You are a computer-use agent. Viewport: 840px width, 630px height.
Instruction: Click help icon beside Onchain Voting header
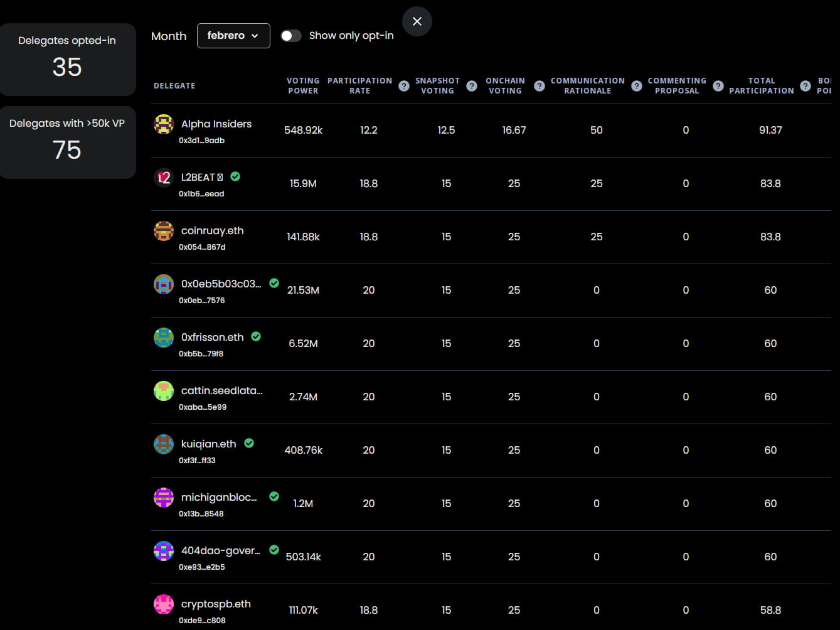(539, 86)
